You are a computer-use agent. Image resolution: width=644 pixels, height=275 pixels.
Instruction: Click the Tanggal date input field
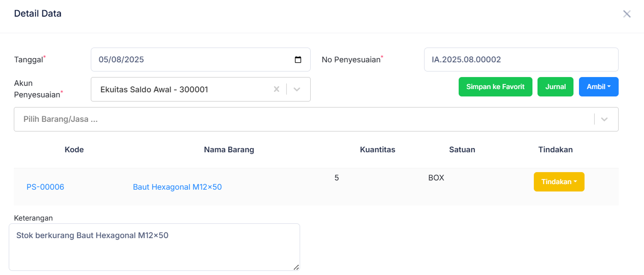(194, 60)
